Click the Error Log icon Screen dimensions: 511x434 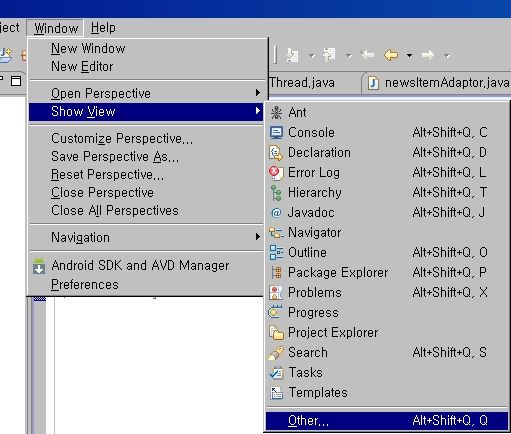276,173
